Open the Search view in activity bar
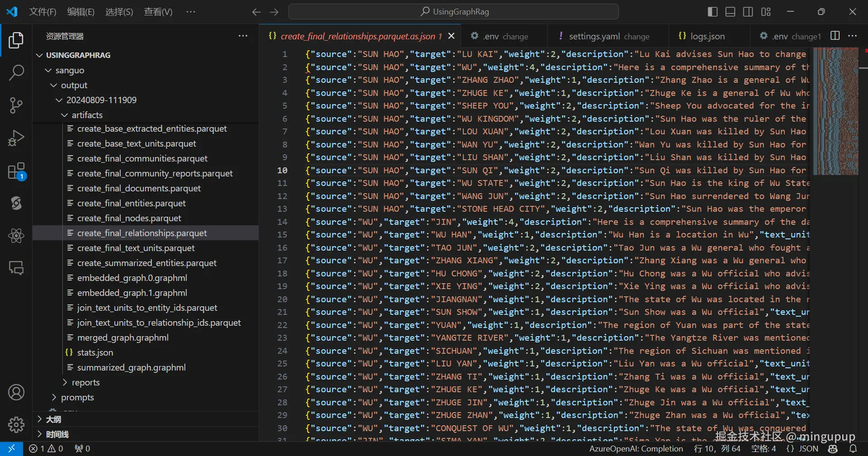The height and width of the screenshot is (456, 868). point(16,72)
